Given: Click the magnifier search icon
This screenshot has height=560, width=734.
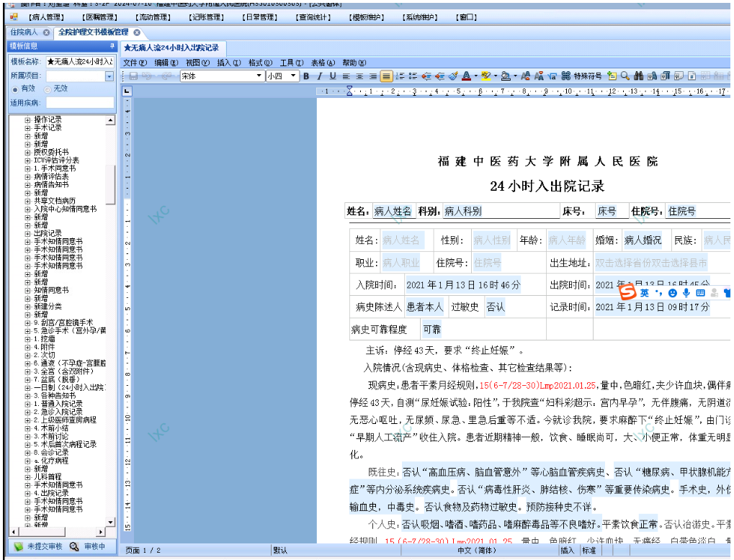Looking at the screenshot, I should [625, 76].
